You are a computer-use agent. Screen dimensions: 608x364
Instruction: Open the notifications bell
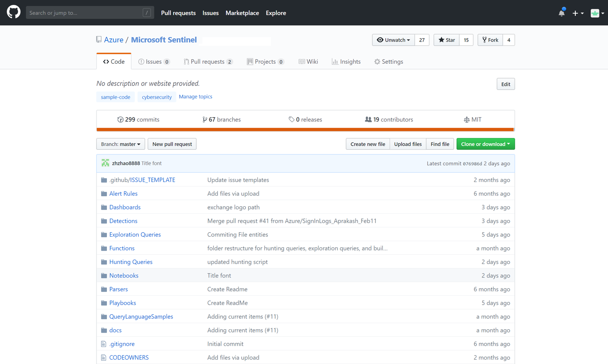coord(561,13)
